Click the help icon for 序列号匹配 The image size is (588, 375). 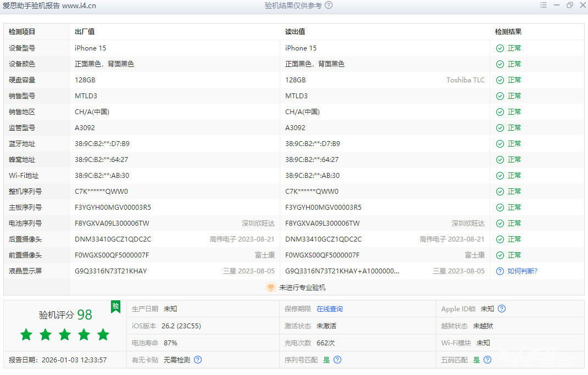pos(337,360)
